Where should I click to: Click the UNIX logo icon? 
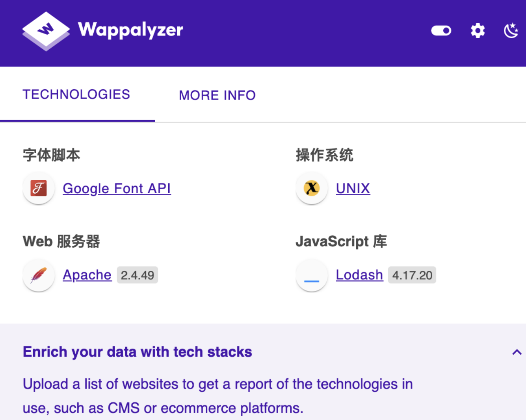(312, 188)
